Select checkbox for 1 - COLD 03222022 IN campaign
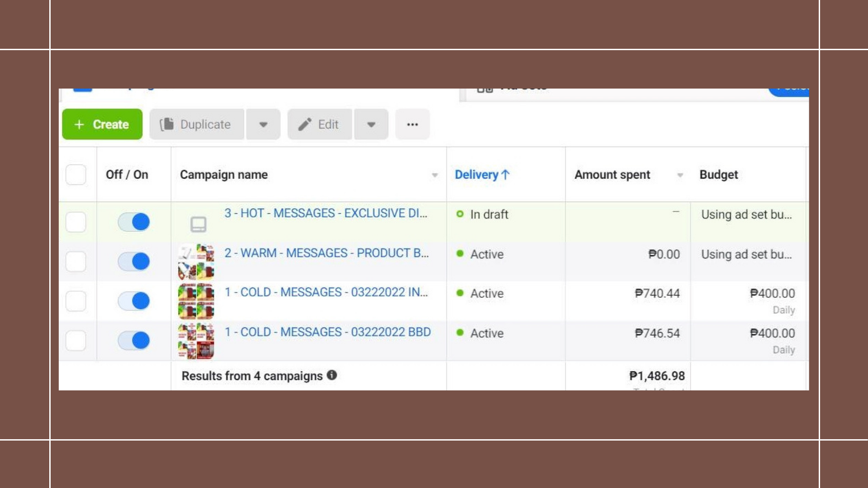 click(x=76, y=301)
